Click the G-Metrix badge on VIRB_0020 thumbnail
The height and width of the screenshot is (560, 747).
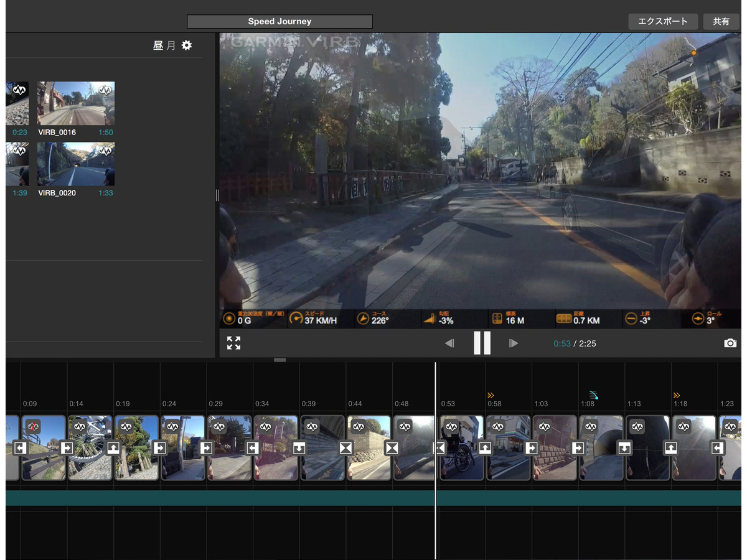[x=105, y=151]
